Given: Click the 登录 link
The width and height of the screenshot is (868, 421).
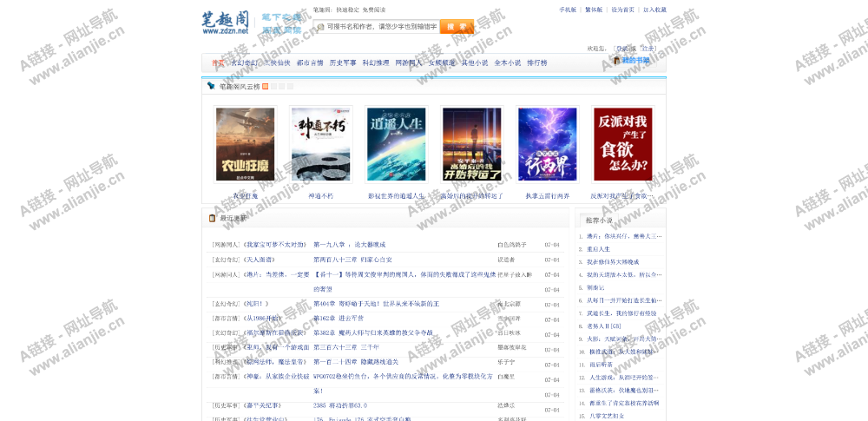Looking at the screenshot, I should point(623,49).
